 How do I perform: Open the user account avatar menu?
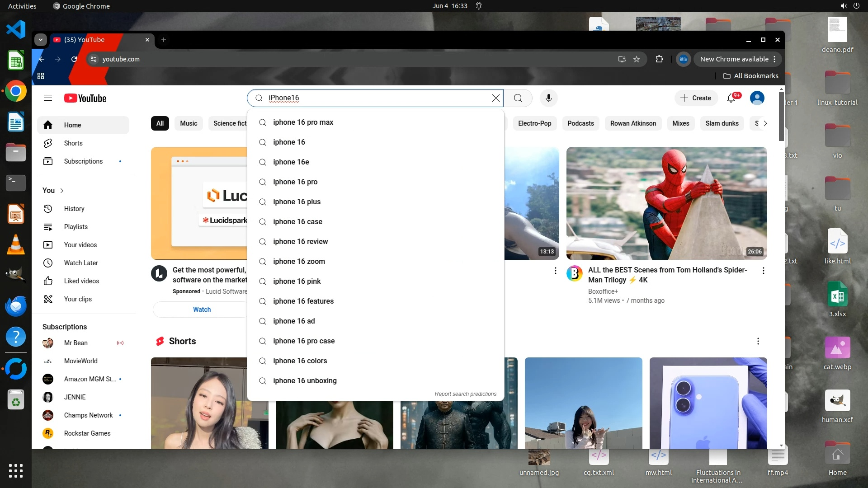click(x=757, y=98)
